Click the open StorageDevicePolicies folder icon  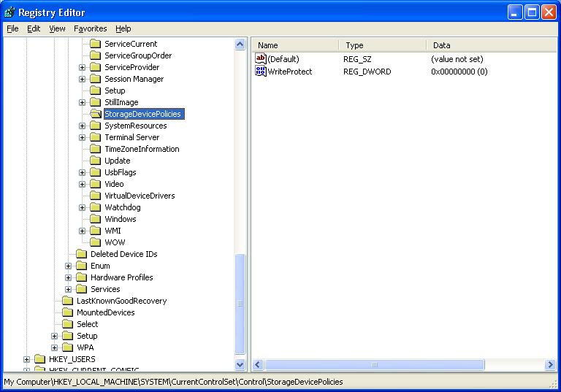pos(96,114)
